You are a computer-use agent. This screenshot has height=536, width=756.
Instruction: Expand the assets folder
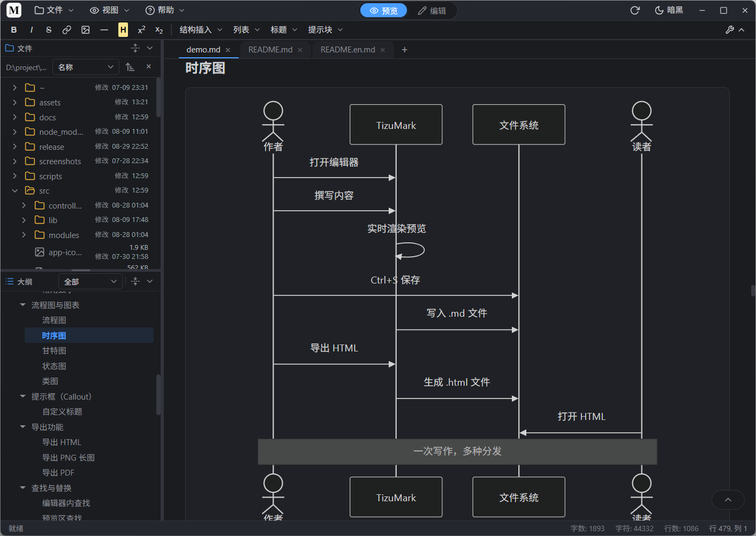pos(15,102)
